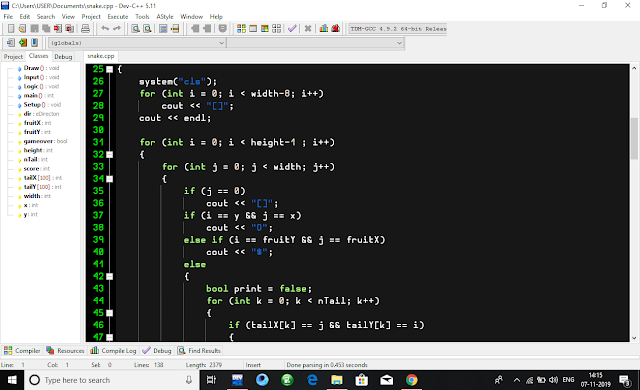Click the Stop execution X icon
Screen dimensions: 640x390
pyautogui.click(x=308, y=29)
